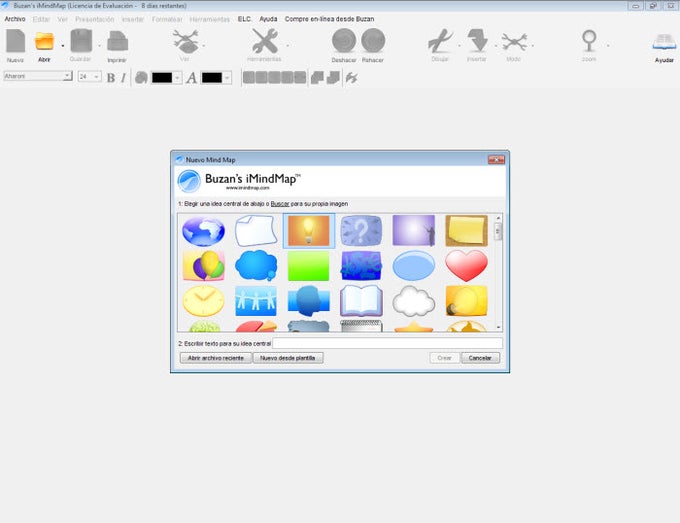Click the branch color palette icon

click(x=141, y=78)
